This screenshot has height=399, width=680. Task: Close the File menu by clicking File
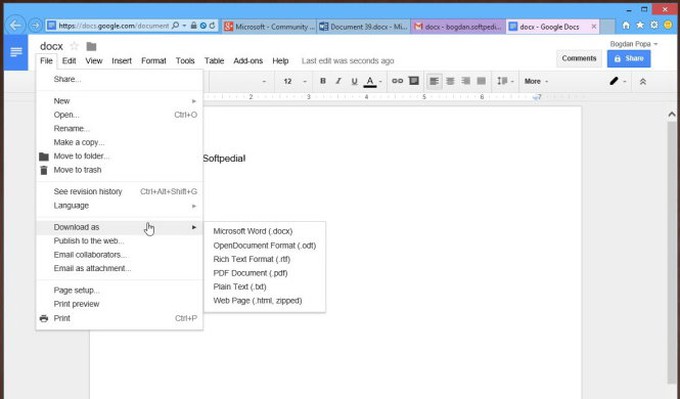pos(46,61)
